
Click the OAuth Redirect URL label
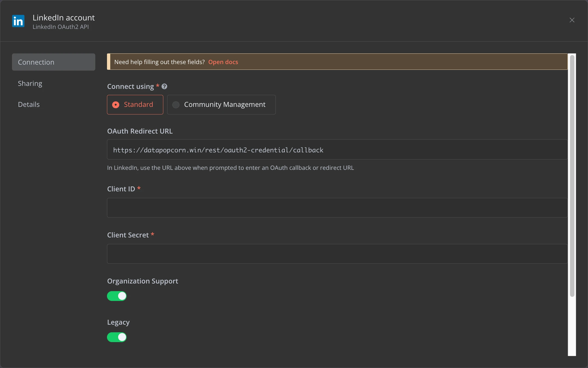[x=140, y=131]
